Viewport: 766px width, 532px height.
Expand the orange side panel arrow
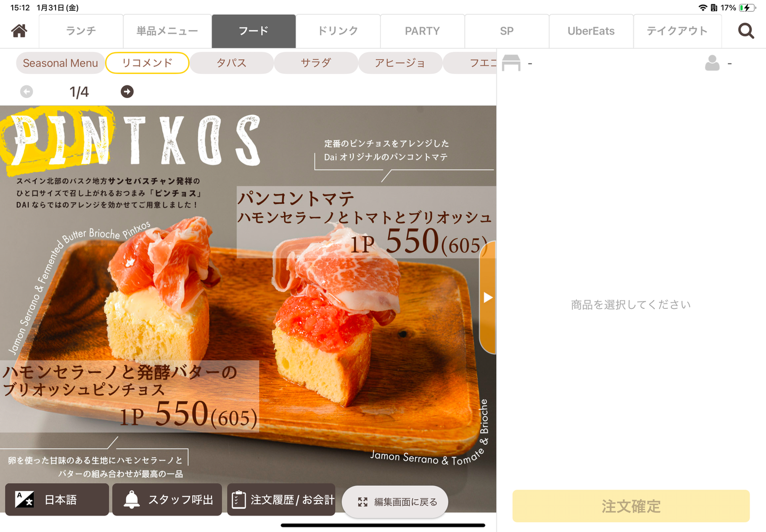[487, 298]
